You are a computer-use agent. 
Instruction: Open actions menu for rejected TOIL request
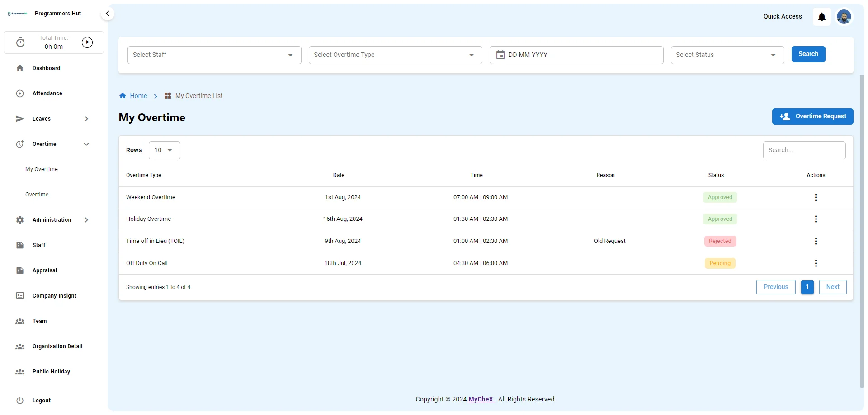[x=816, y=241]
